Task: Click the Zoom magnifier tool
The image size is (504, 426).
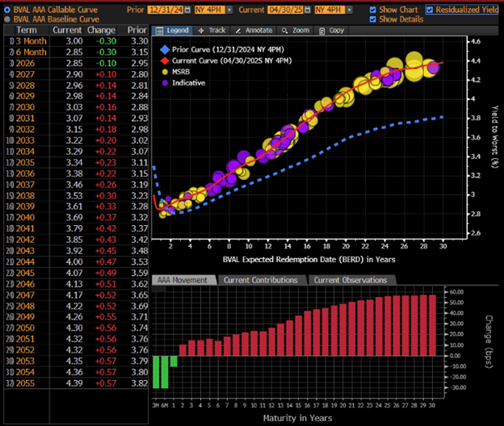Action: coord(296,30)
